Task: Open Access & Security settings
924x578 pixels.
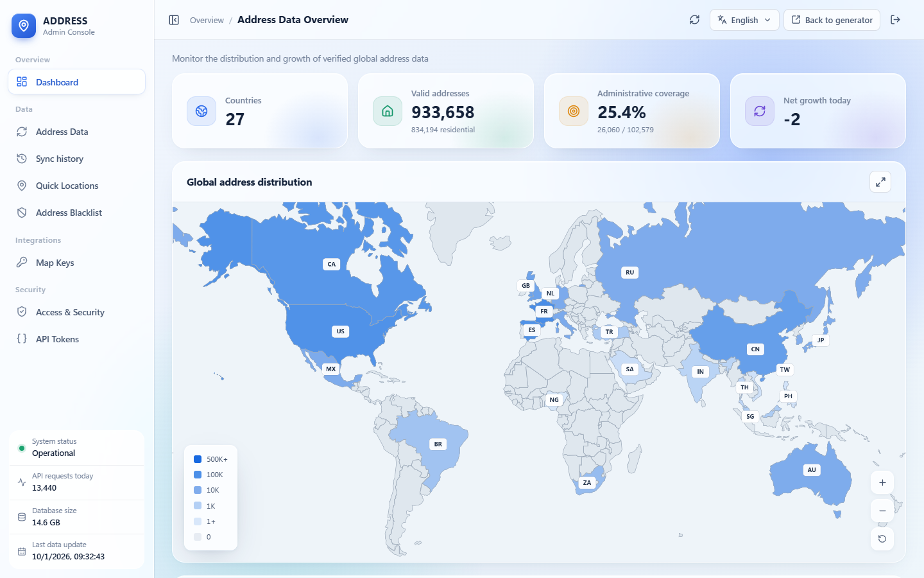Action: [76, 312]
